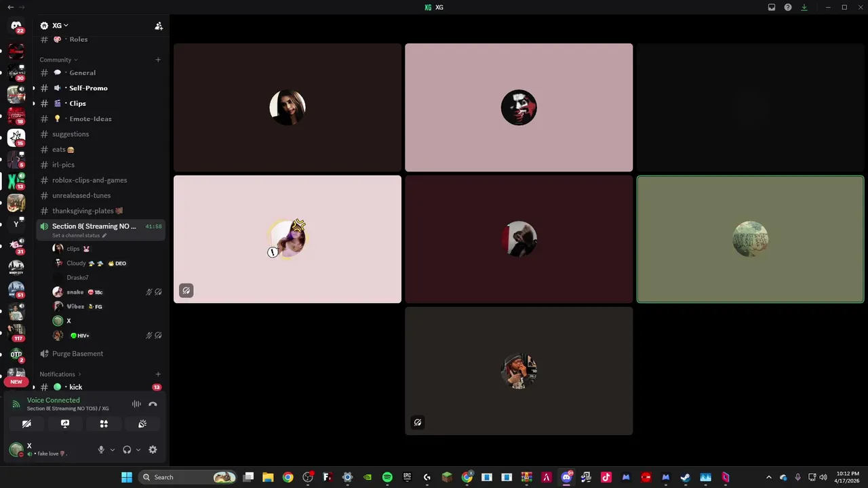Open Epic Games from the taskbar

click(407, 477)
